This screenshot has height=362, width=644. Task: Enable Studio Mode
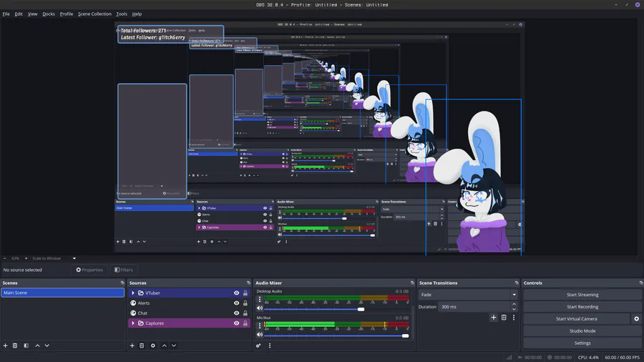pyautogui.click(x=582, y=331)
